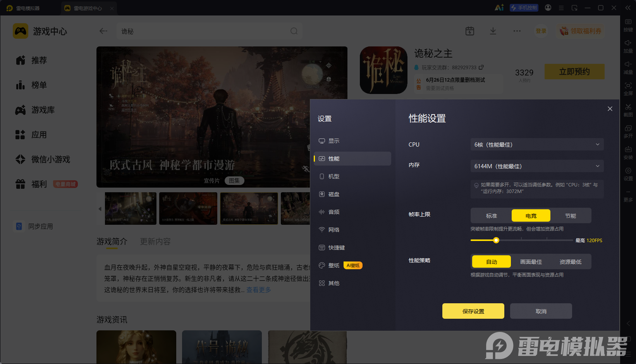Click the search box containing 诡秘
Image resolution: width=636 pixels, height=364 pixels.
click(x=210, y=31)
